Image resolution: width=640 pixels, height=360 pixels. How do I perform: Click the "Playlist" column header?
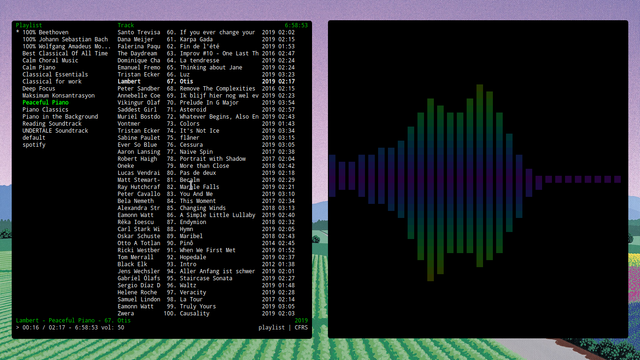[29, 25]
